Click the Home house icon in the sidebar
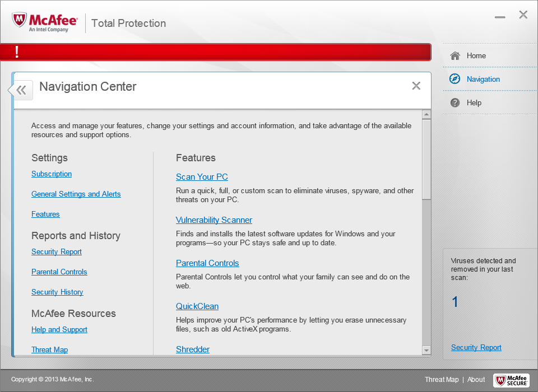538x392 pixels. [455, 55]
